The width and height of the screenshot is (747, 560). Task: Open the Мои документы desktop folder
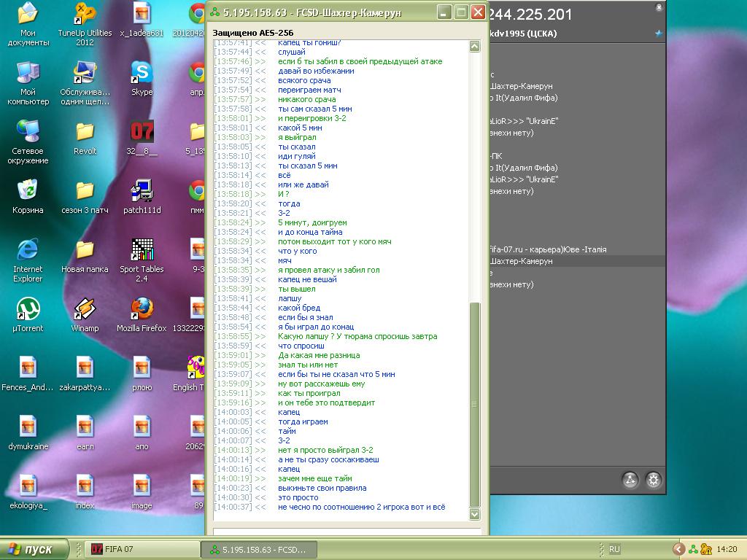[x=28, y=24]
